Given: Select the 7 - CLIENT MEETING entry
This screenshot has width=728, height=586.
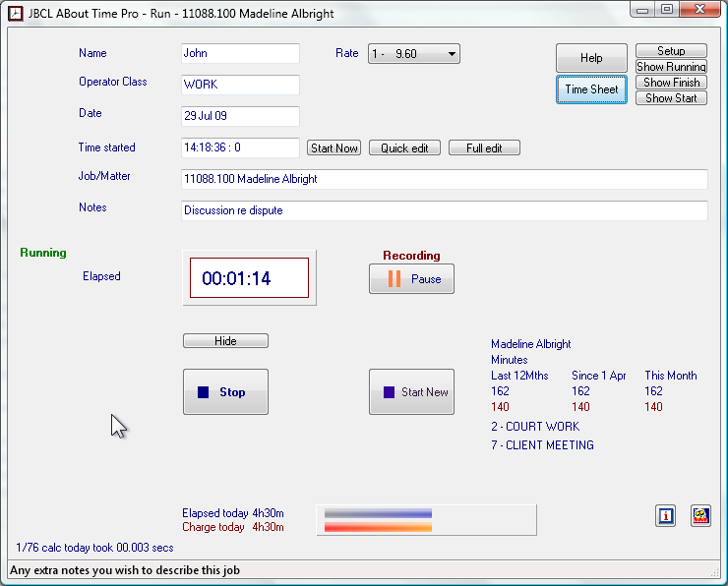Looking at the screenshot, I should point(542,445).
